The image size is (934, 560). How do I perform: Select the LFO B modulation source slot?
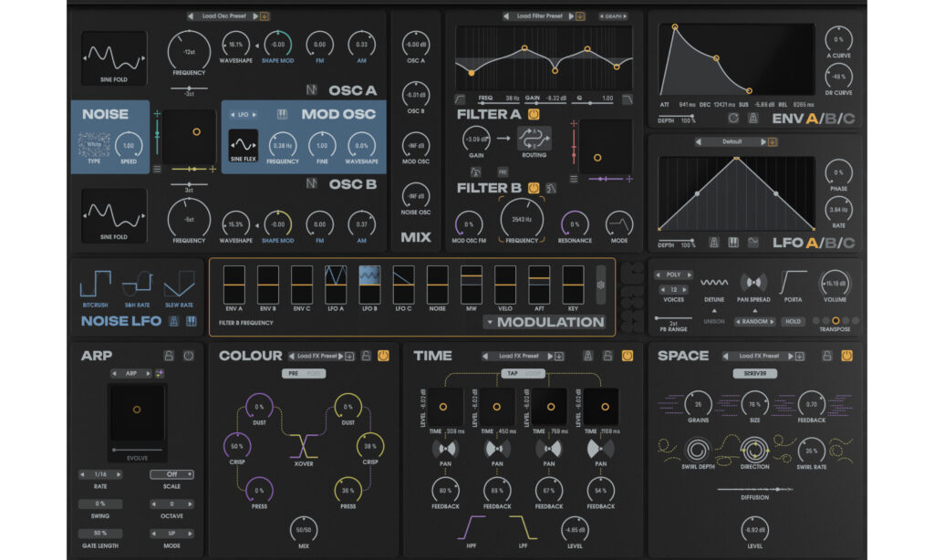pos(369,285)
